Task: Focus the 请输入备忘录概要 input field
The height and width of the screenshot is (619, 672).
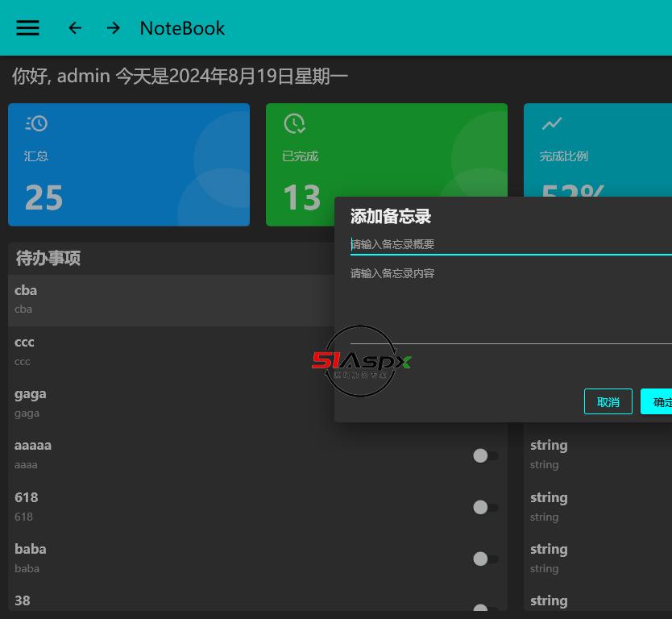Action: (508, 244)
